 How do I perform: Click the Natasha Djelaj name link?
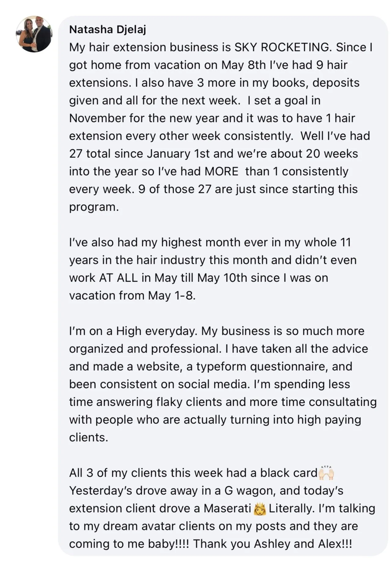pyautogui.click(x=108, y=29)
